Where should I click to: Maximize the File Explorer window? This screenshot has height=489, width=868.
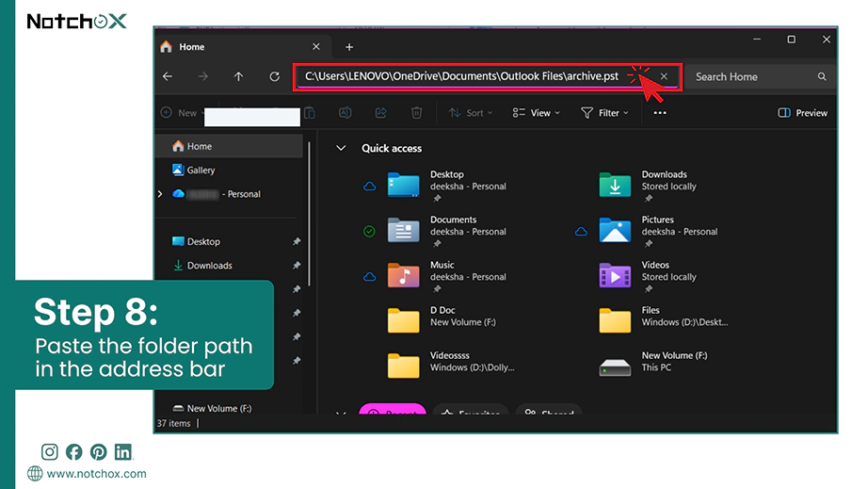(792, 40)
